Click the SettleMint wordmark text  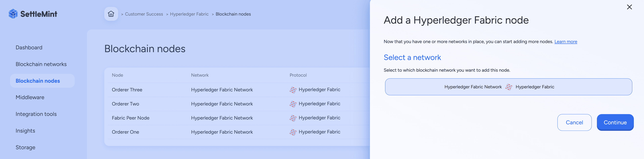tap(39, 14)
